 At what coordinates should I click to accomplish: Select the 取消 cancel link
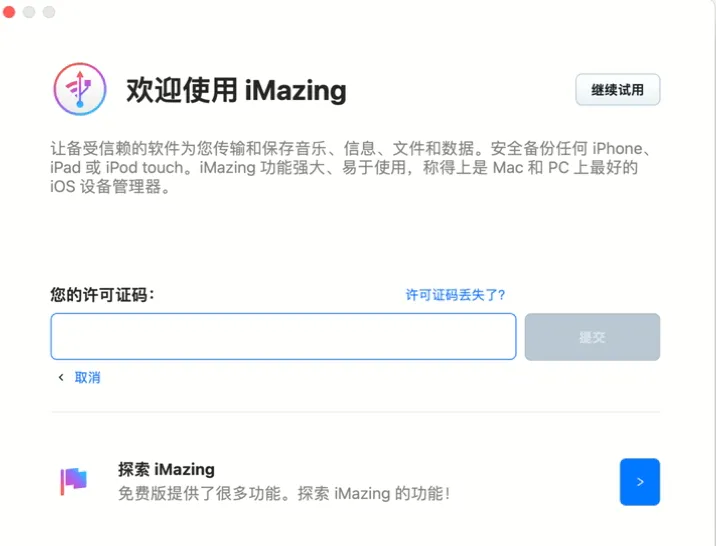(87, 378)
